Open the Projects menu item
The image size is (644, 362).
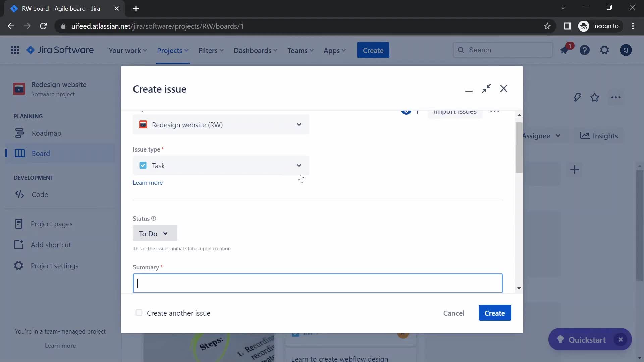(x=172, y=50)
